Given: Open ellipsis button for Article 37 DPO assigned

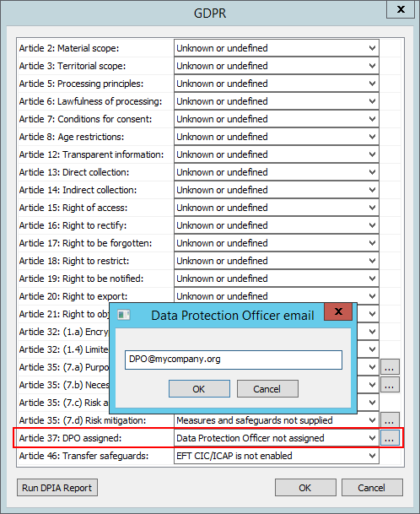Looking at the screenshot, I should click(x=390, y=438).
